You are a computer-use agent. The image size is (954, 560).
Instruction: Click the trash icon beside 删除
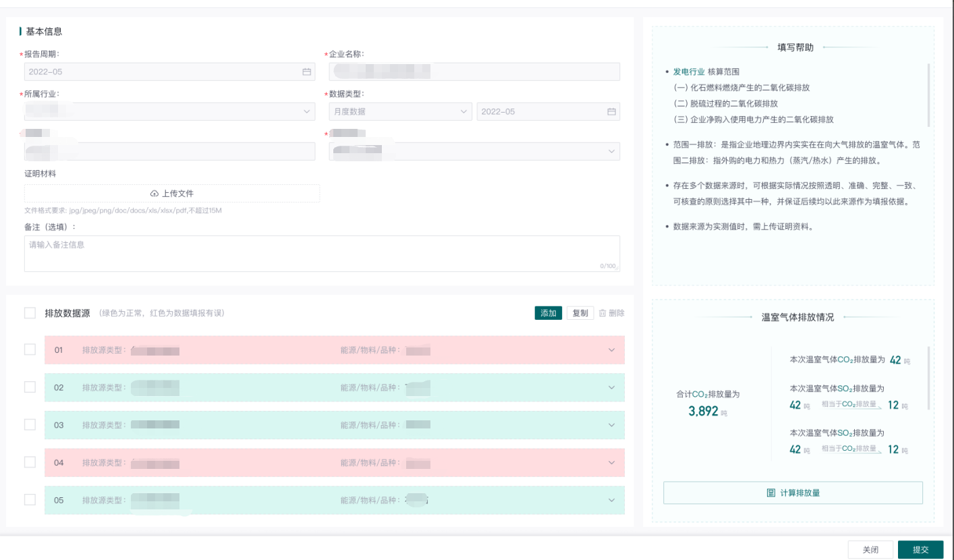tap(602, 313)
